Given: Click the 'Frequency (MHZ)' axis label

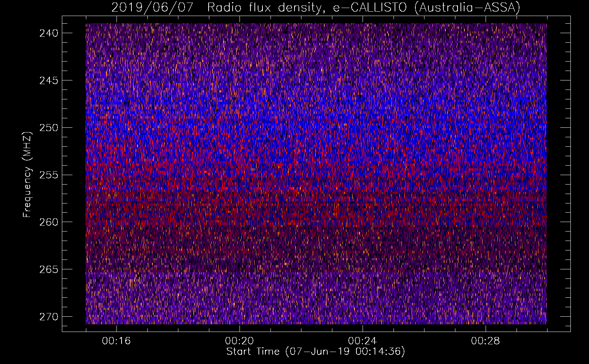Looking at the screenshot, I should coord(27,174).
